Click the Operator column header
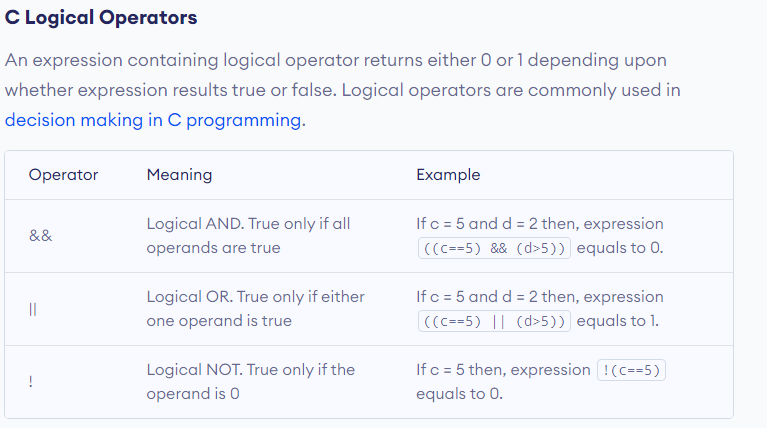This screenshot has height=428, width=767. click(63, 175)
